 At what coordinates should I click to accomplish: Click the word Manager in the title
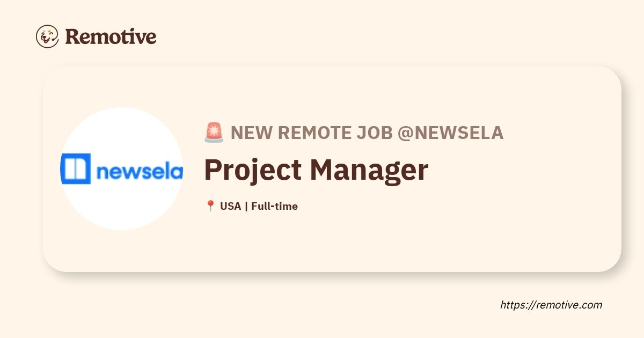[x=369, y=170]
